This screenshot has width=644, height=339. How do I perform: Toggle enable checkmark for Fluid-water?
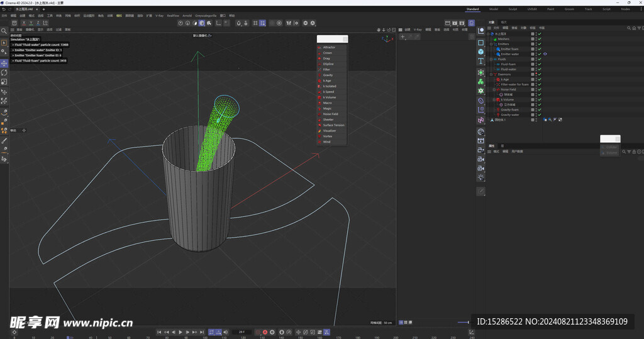pyautogui.click(x=540, y=69)
